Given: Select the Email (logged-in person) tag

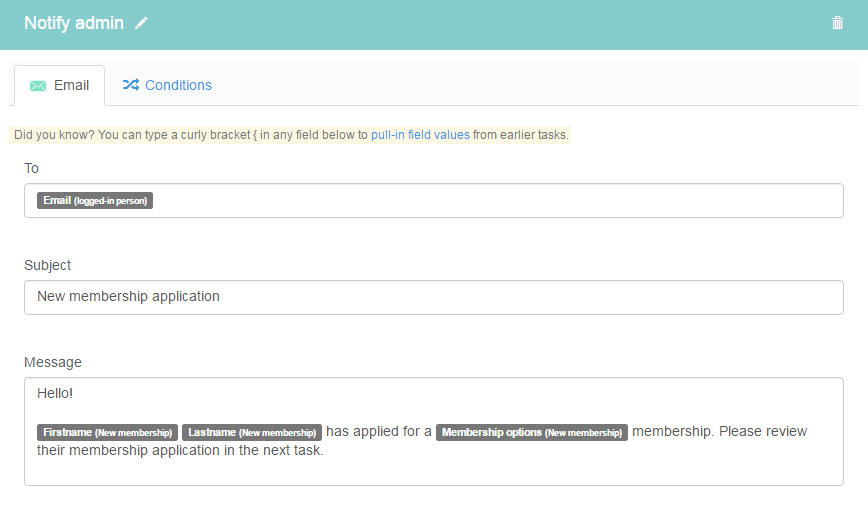Looking at the screenshot, I should coord(95,200).
